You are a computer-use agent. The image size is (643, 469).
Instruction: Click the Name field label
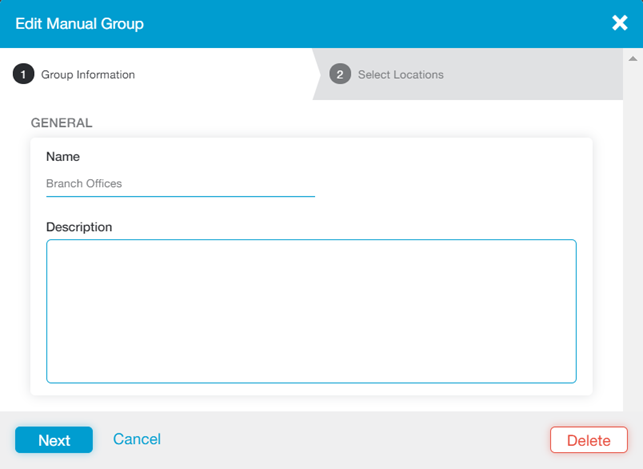[x=63, y=157]
